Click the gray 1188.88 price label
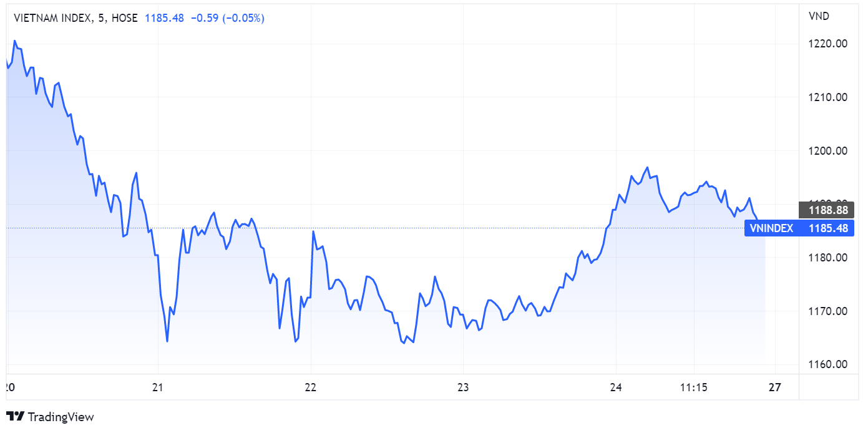 (825, 211)
